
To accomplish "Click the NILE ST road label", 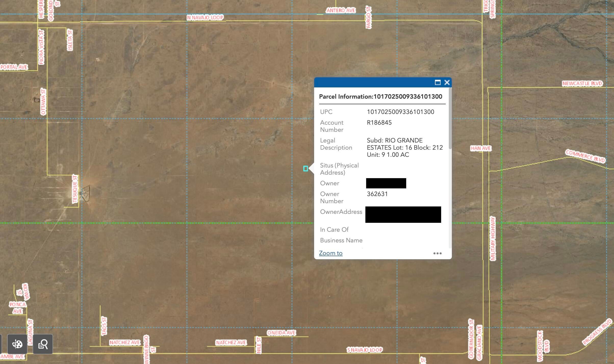I will click(x=259, y=345).
